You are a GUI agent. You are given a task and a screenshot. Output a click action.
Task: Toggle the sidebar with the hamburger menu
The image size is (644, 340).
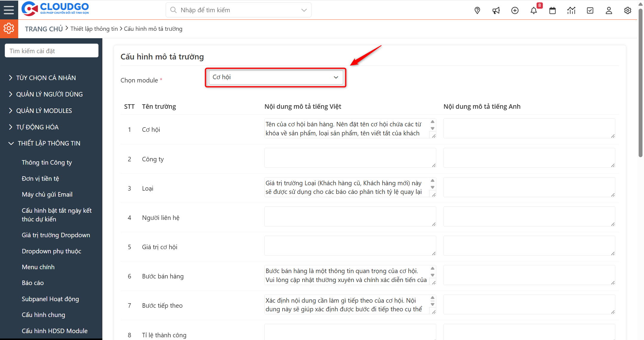click(9, 10)
